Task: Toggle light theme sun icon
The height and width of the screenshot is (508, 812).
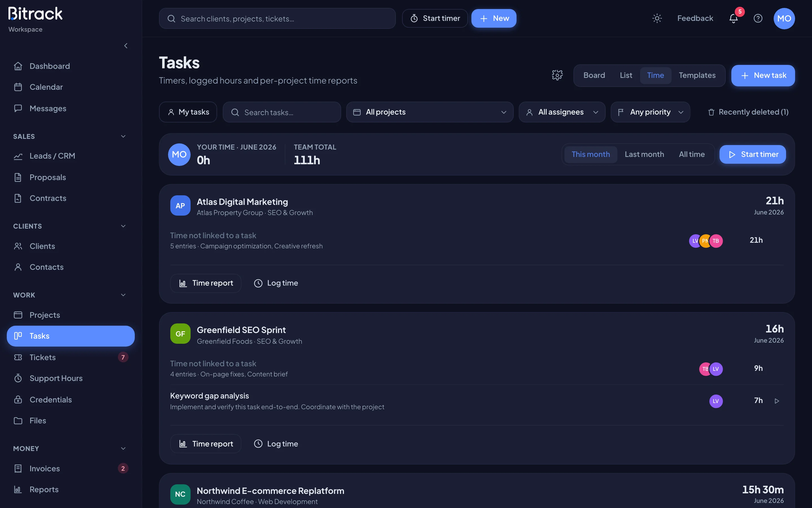Action: pyautogui.click(x=657, y=18)
